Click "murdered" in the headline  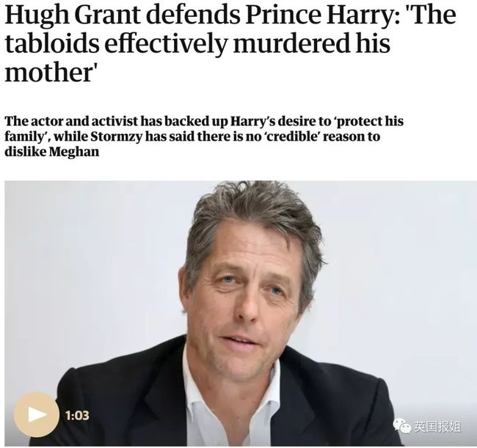291,43
